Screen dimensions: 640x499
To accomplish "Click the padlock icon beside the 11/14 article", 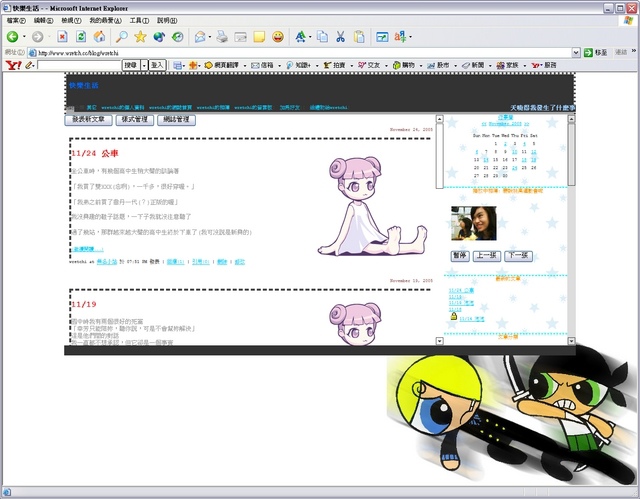I will point(453,316).
